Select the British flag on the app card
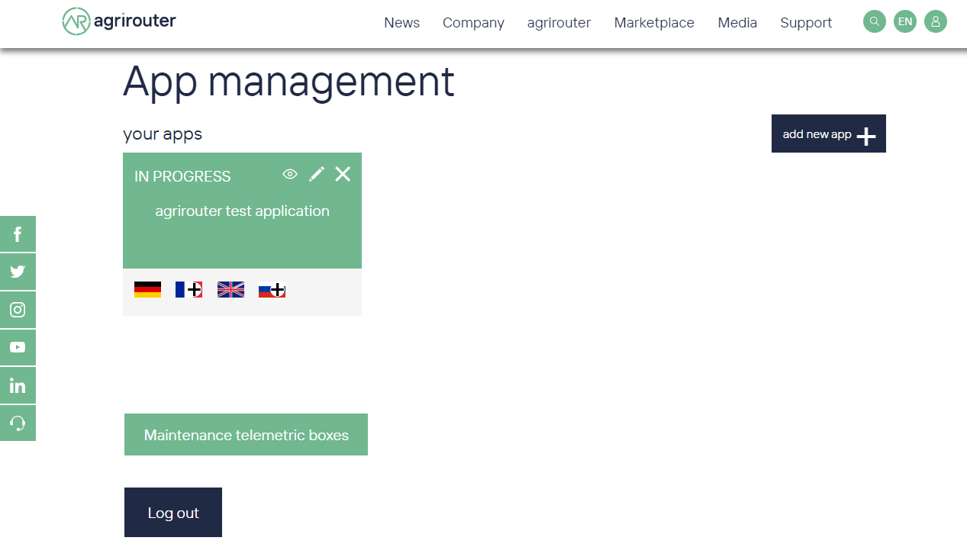The width and height of the screenshot is (967, 560). tap(230, 289)
